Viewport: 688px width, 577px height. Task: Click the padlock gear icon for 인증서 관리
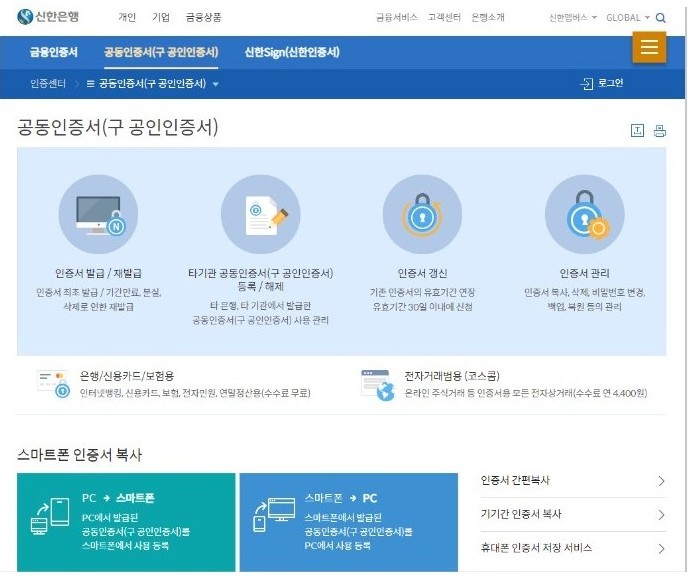click(584, 214)
